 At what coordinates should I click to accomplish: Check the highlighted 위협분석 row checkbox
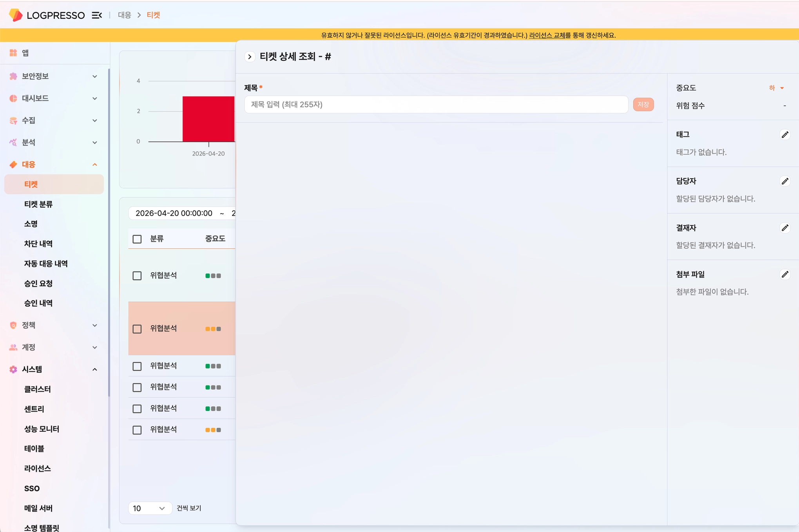coord(137,329)
